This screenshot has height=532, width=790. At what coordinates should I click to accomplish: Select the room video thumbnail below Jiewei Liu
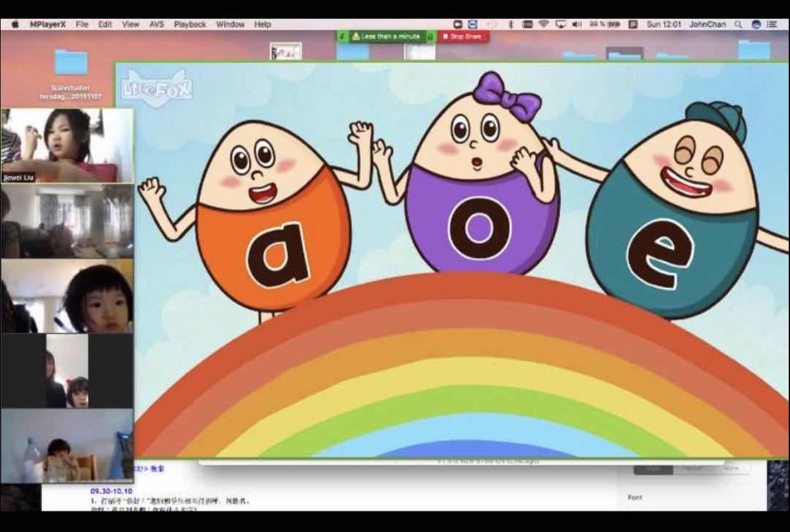(67, 221)
